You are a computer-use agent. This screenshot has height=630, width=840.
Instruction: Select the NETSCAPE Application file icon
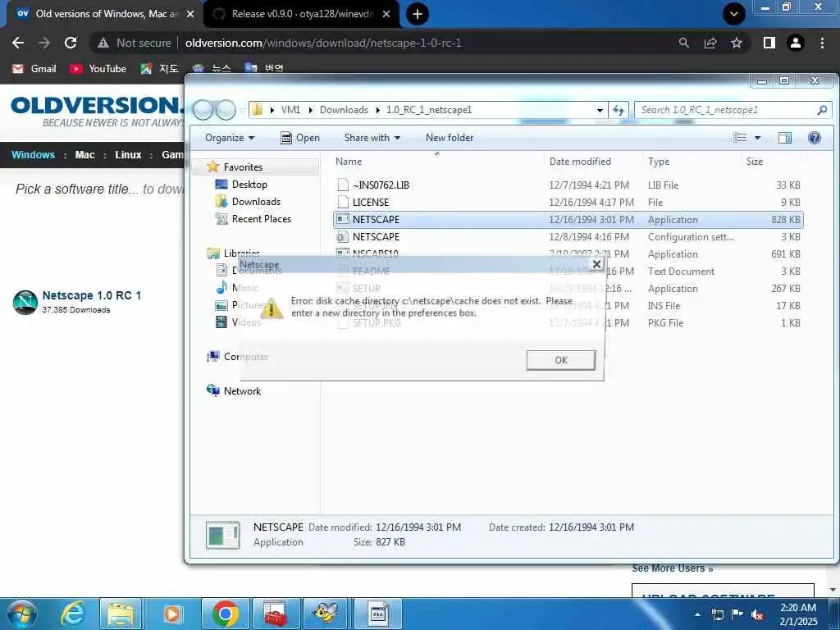point(343,219)
